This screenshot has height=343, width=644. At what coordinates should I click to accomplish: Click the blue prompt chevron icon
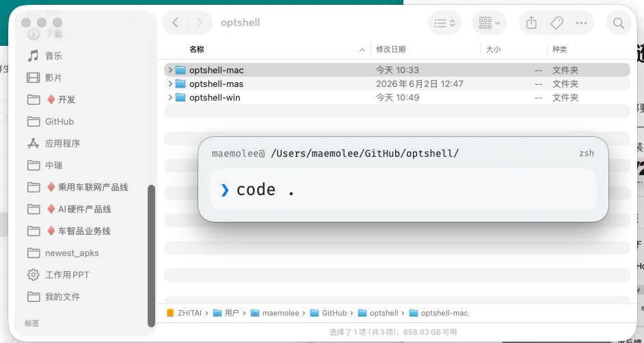click(225, 190)
